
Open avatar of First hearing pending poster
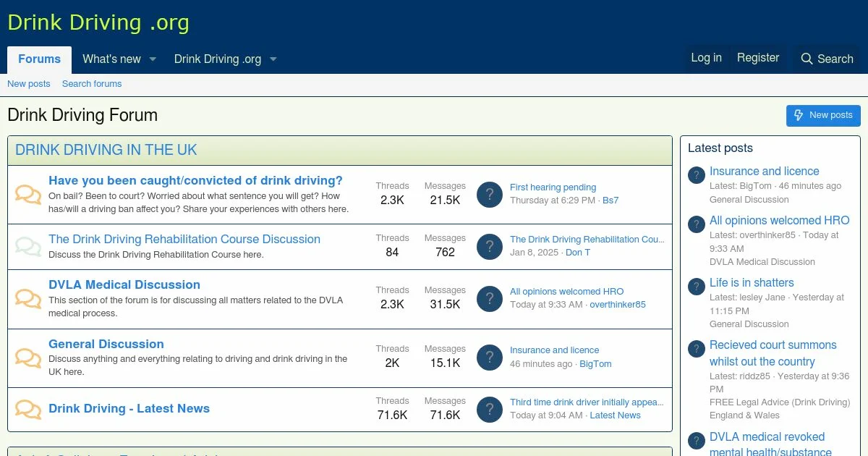[x=490, y=194]
